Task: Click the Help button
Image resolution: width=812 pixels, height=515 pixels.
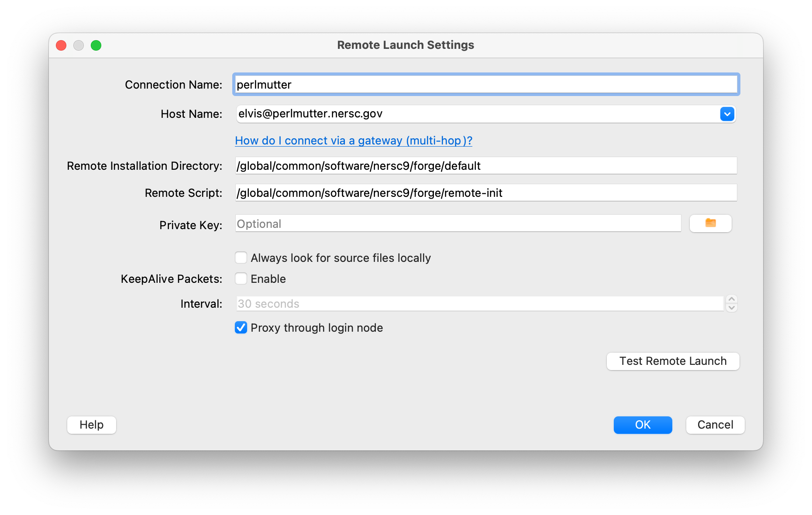Action: coord(91,425)
